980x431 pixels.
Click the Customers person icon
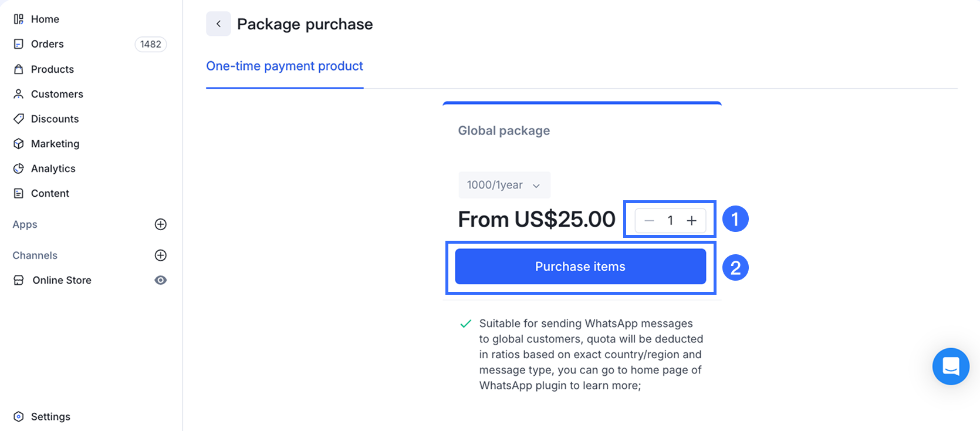19,94
